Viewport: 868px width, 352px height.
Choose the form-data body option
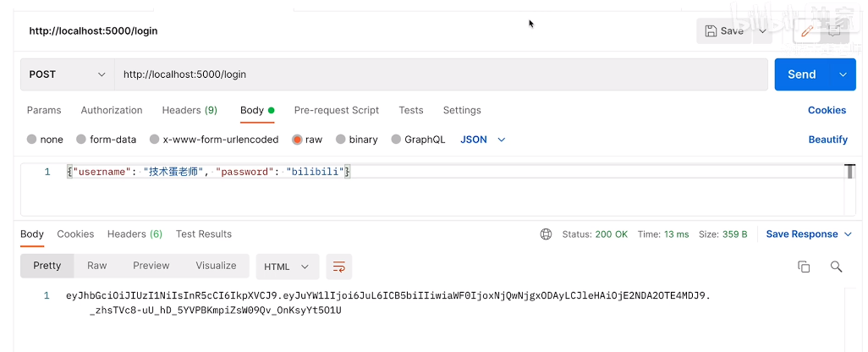(x=81, y=140)
